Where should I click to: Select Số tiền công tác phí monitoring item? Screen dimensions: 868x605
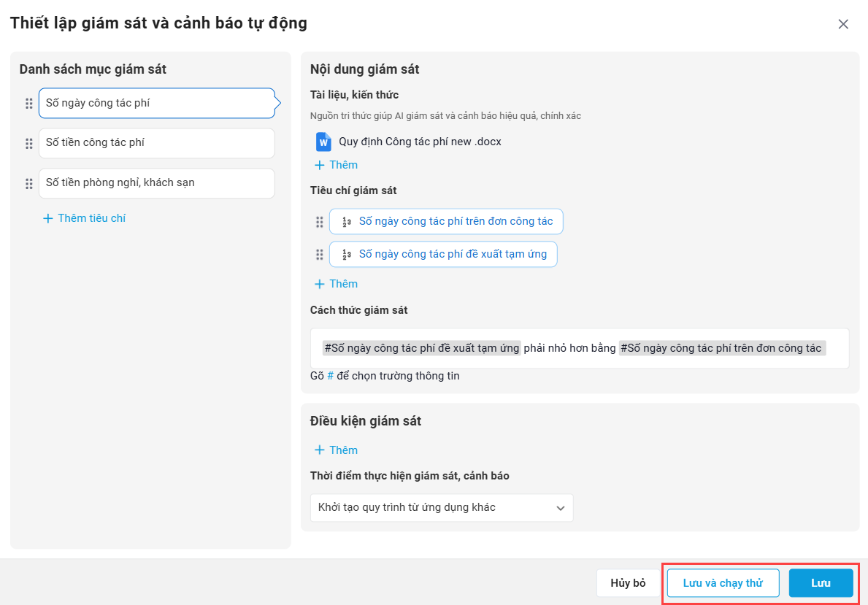pyautogui.click(x=156, y=143)
